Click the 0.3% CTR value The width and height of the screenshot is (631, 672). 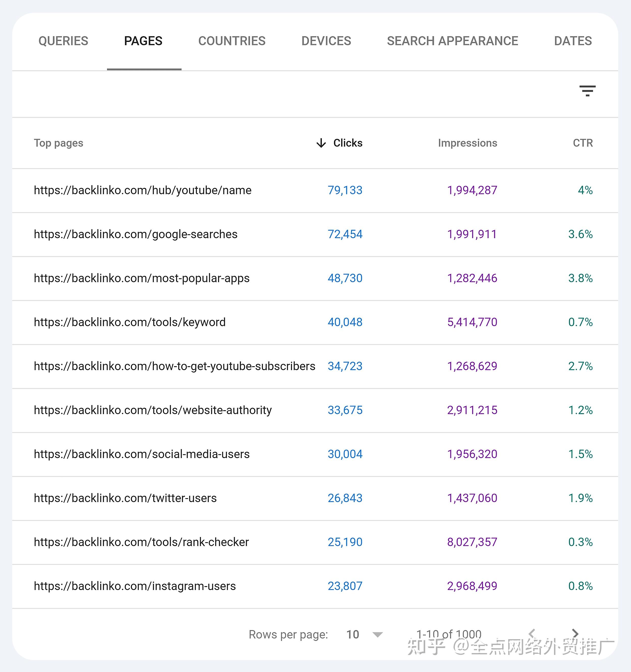tap(580, 542)
